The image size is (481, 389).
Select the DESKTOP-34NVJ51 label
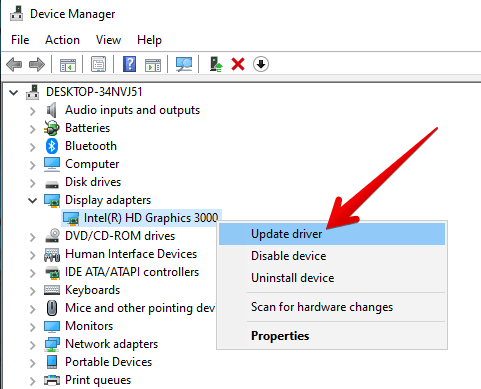[94, 92]
